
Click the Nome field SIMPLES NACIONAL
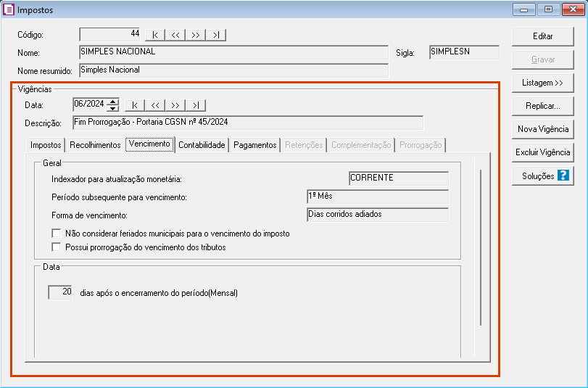234,52
